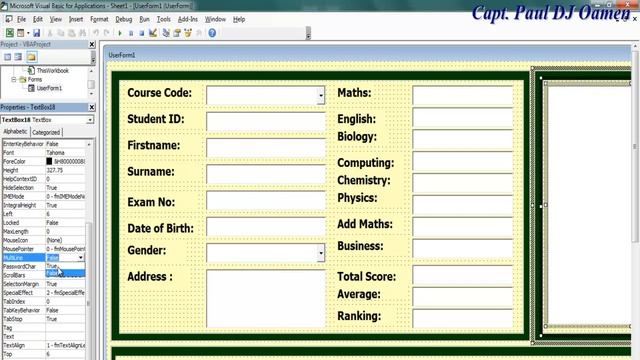This screenshot has width=640, height=360.
Task: Open the Add-Ins menu
Action: [x=187, y=19]
